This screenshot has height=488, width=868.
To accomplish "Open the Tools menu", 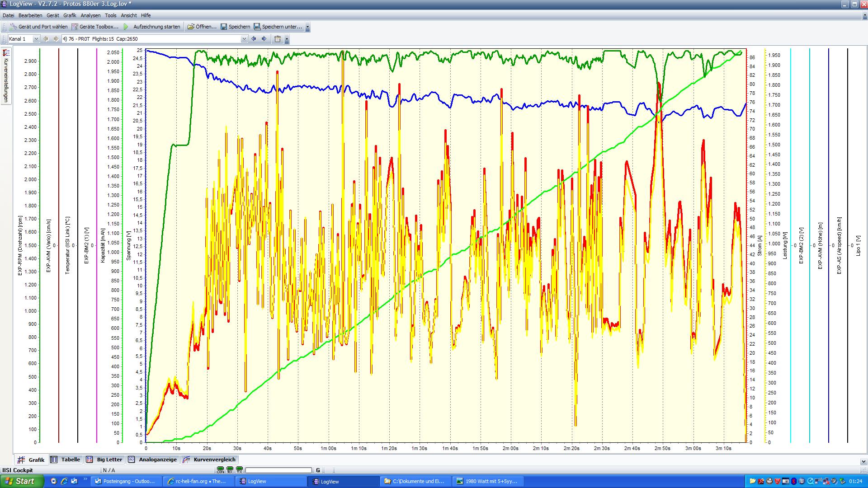I will (x=110, y=15).
